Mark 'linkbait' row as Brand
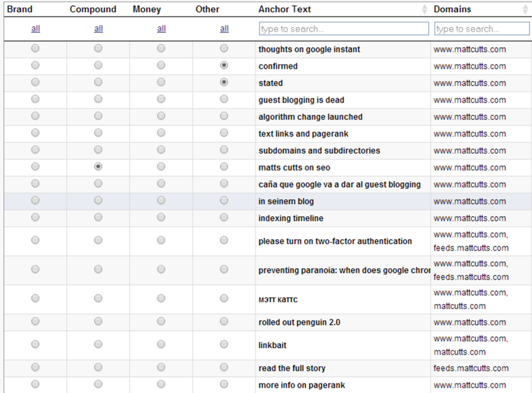The width and height of the screenshot is (532, 393). (x=35, y=344)
